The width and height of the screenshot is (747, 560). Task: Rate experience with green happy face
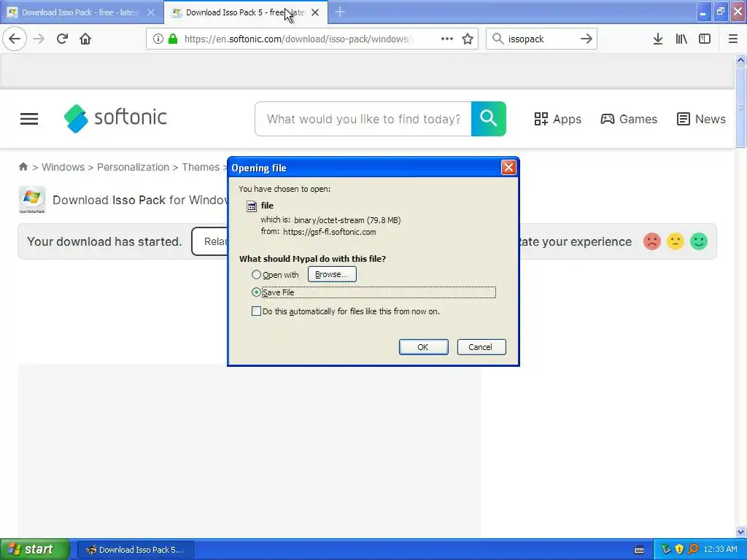pos(698,241)
